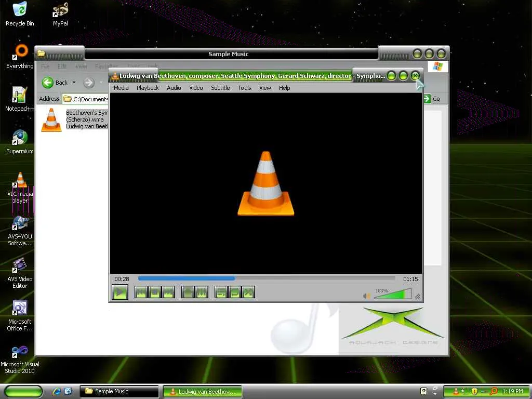Open the Audio menu
The height and width of the screenshot is (399, 532).
(x=174, y=88)
